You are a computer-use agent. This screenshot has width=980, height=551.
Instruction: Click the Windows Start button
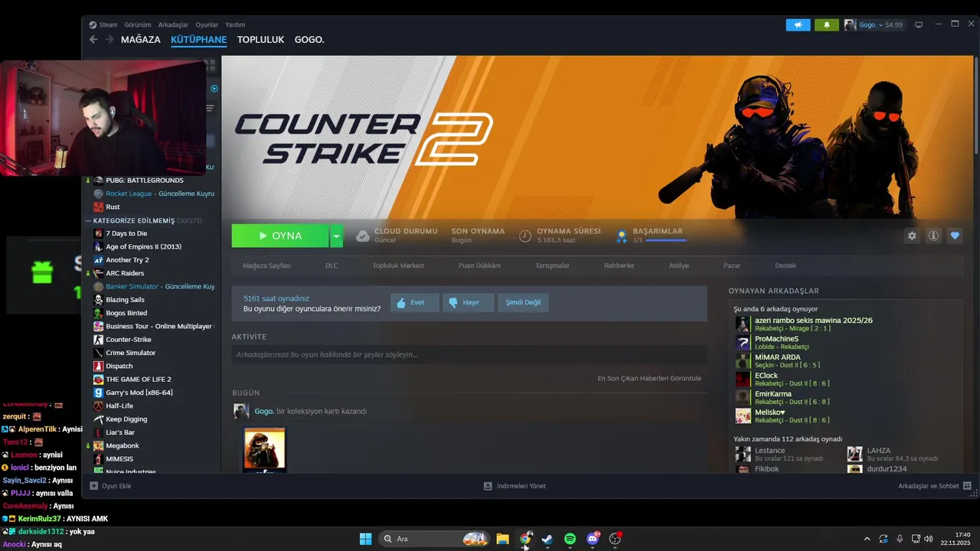tap(365, 539)
